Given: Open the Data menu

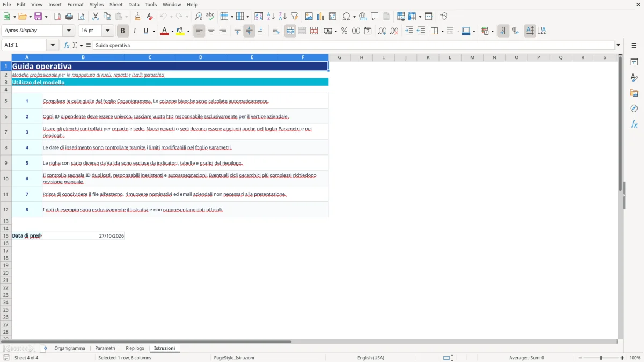Looking at the screenshot, I should click(x=134, y=4).
